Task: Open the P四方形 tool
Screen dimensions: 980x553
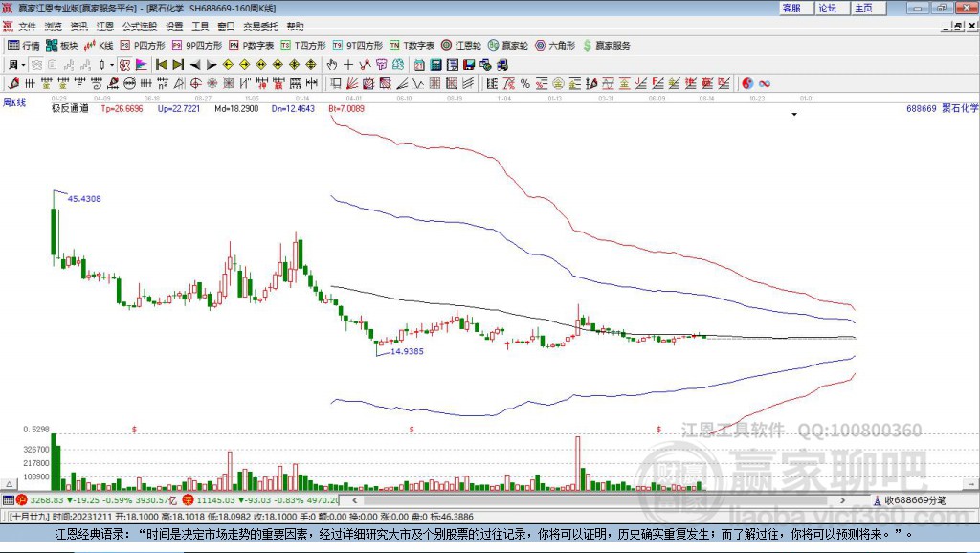Action: click(x=143, y=46)
